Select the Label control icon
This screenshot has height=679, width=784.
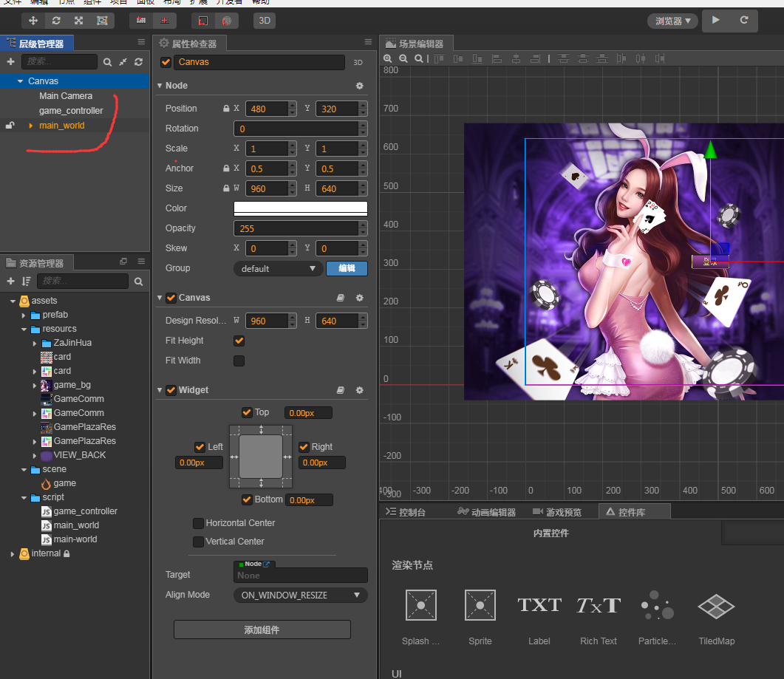tap(539, 605)
